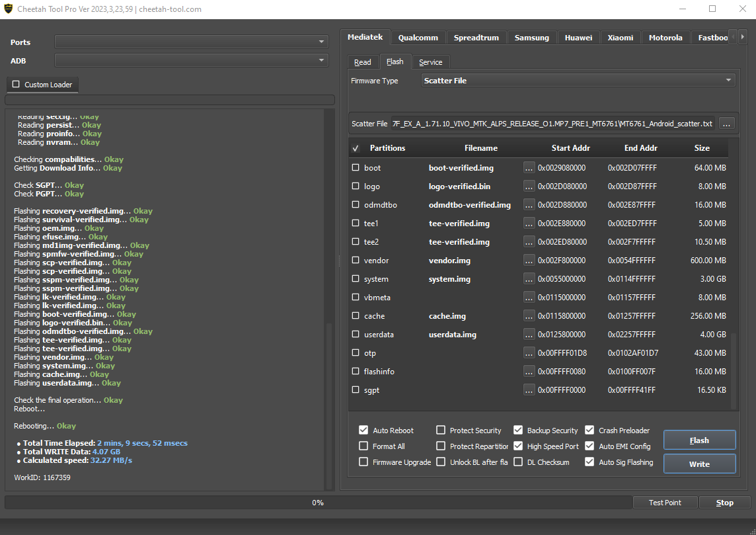This screenshot has width=756, height=535.
Task: Browse file for vbmeta partition
Action: coord(529,297)
